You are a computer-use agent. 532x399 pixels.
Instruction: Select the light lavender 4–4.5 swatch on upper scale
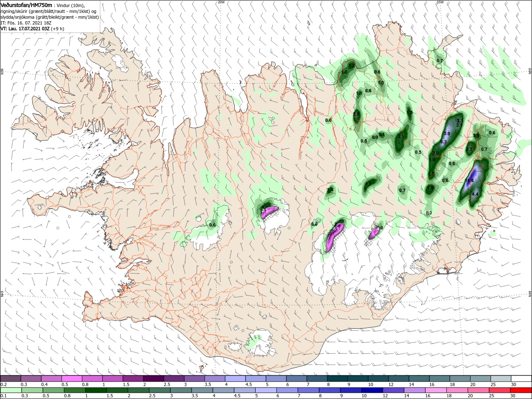[x=234, y=379]
